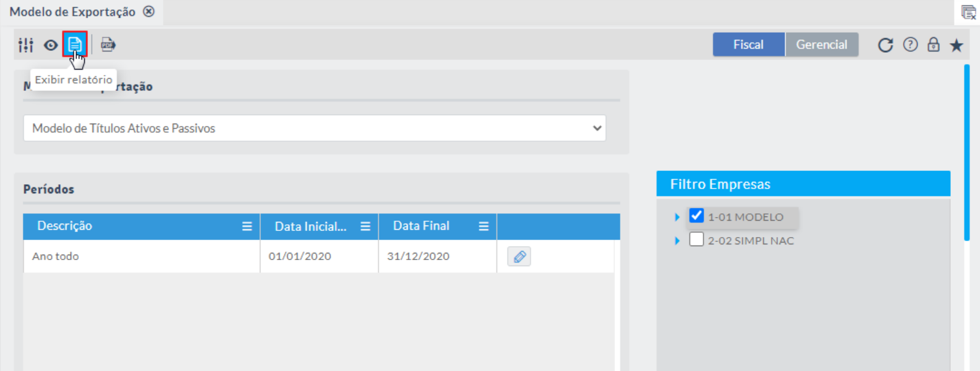Select the Ano todo description cell
This screenshot has width=980, height=371.
click(141, 256)
